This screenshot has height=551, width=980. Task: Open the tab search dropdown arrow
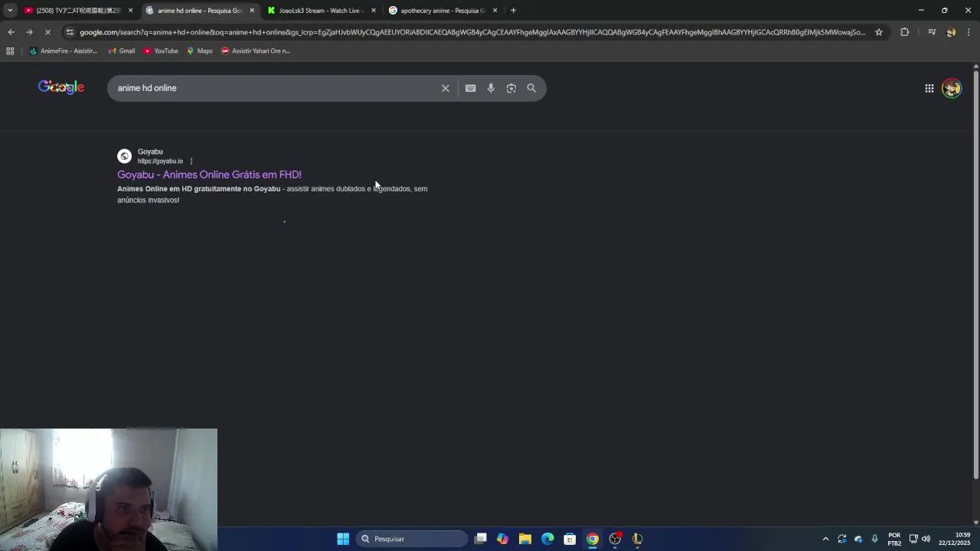pyautogui.click(x=9, y=10)
